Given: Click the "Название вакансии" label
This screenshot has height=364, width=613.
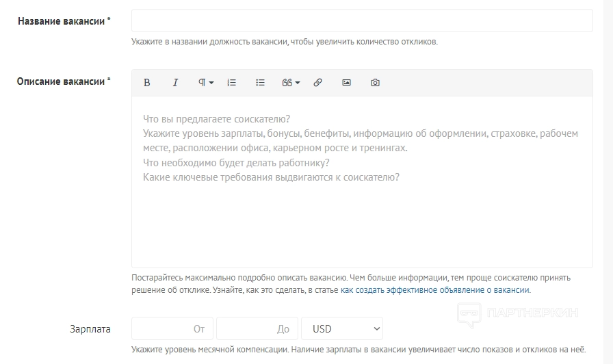Looking at the screenshot, I should tap(64, 21).
